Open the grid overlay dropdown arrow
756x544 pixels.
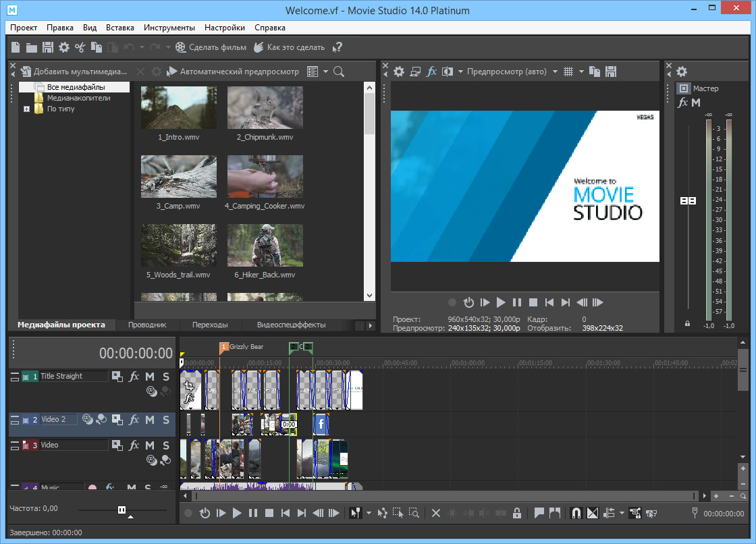coord(581,72)
